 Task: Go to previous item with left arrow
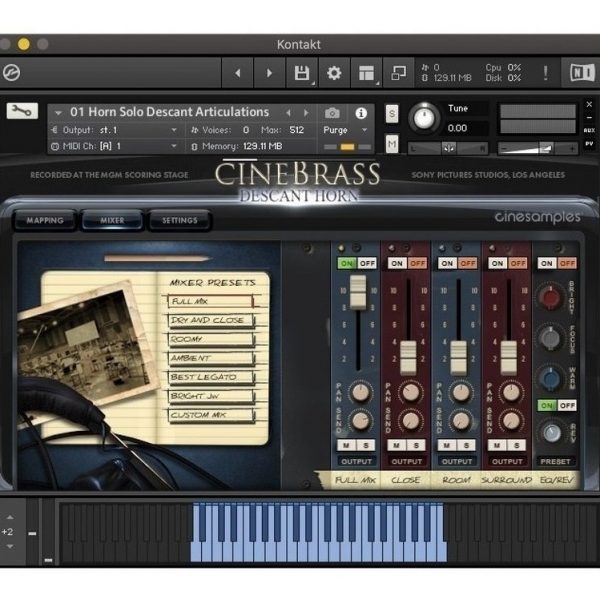[238, 73]
